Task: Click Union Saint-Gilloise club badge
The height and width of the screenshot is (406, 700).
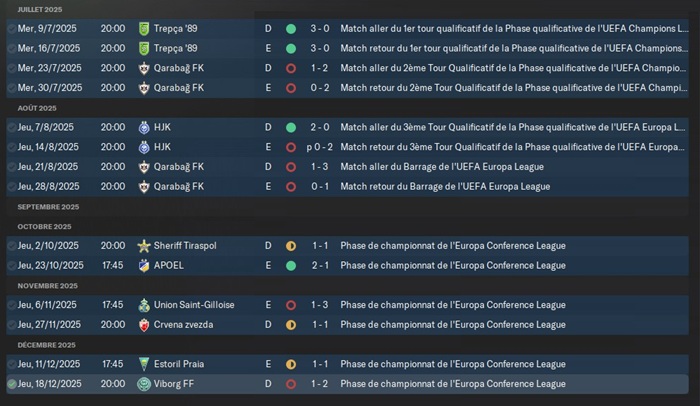Action: click(144, 305)
